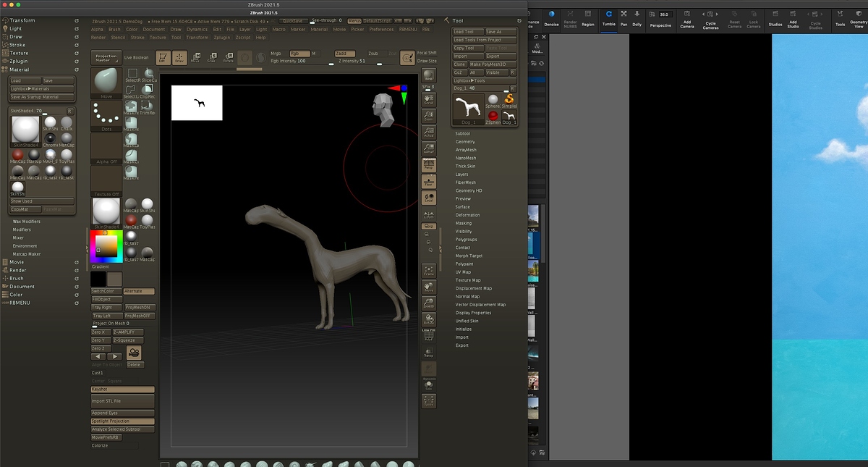The image size is (868, 467).
Task: Pick a color in the color picker square
Action: pos(106,246)
